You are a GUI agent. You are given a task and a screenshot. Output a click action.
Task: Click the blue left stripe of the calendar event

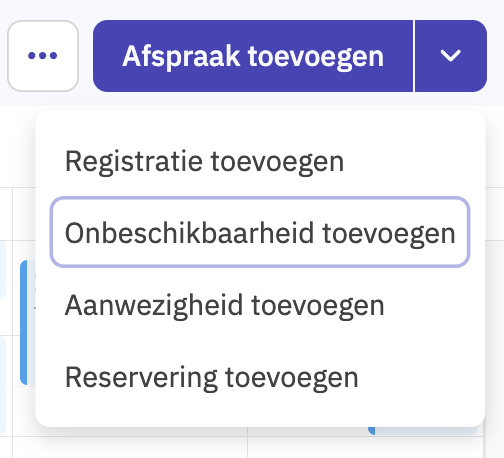point(23,322)
